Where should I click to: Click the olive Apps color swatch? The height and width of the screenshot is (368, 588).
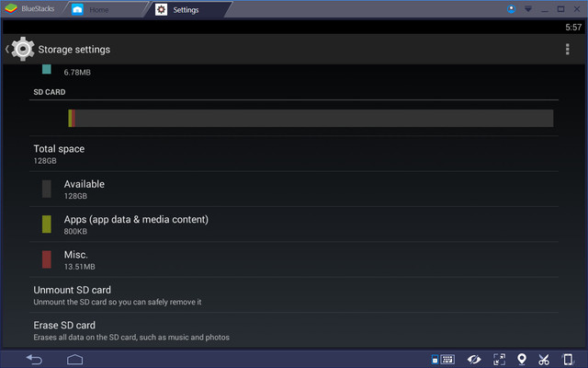coord(47,224)
